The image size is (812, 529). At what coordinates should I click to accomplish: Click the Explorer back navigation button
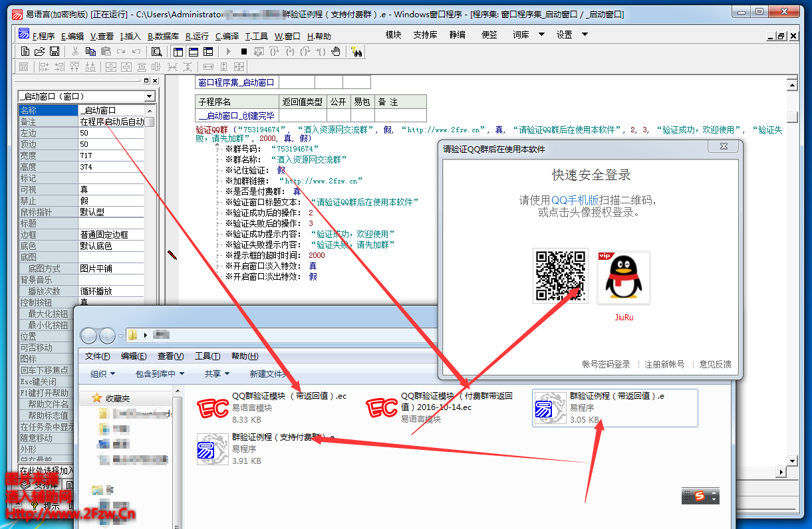coord(89,335)
